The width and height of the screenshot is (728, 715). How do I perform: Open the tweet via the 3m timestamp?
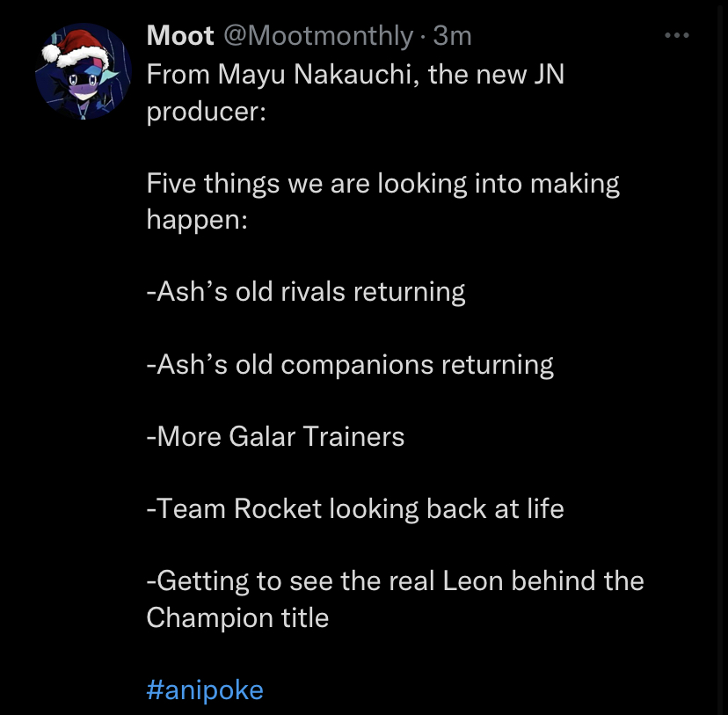tap(452, 36)
